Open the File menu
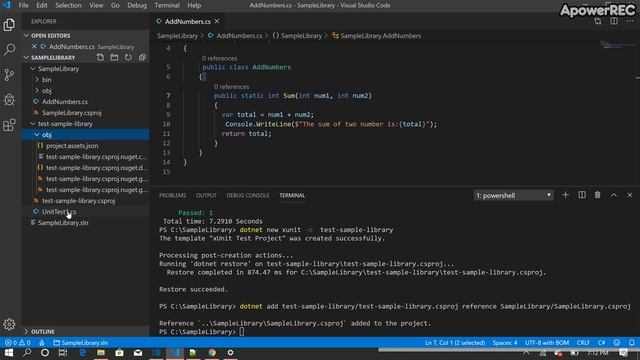640x360 pixels. click(x=24, y=5)
